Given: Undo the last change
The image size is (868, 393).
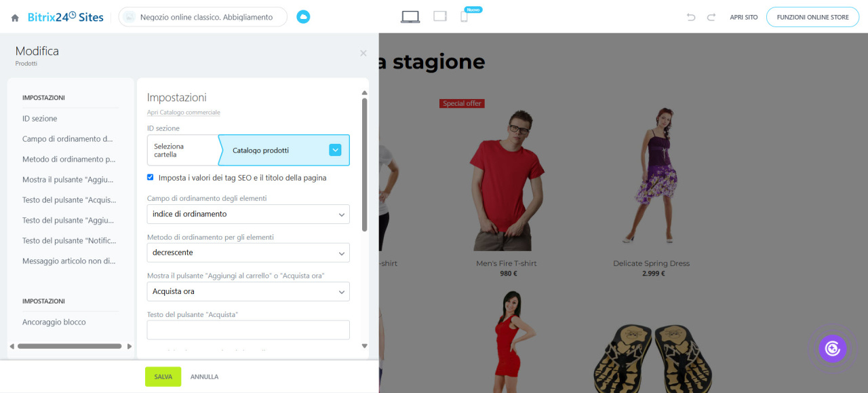Looking at the screenshot, I should pyautogui.click(x=691, y=17).
